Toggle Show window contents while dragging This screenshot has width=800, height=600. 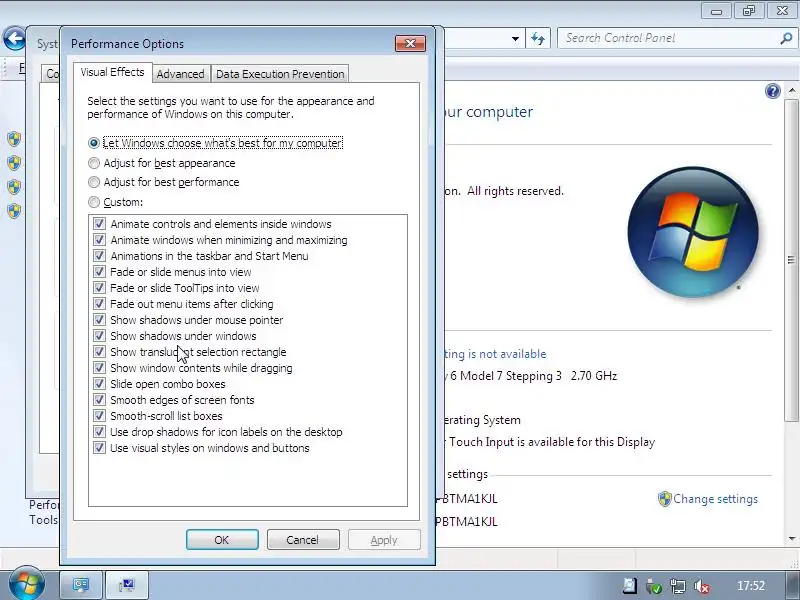pyautogui.click(x=99, y=368)
